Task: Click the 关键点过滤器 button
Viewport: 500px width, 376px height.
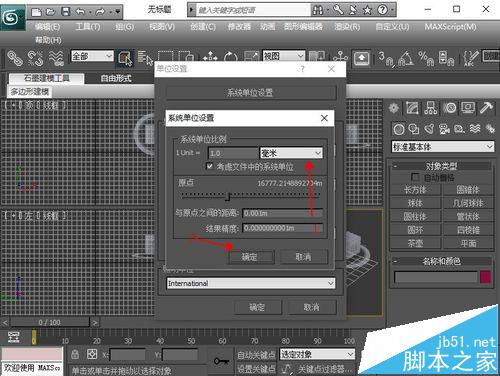Action: [324, 369]
